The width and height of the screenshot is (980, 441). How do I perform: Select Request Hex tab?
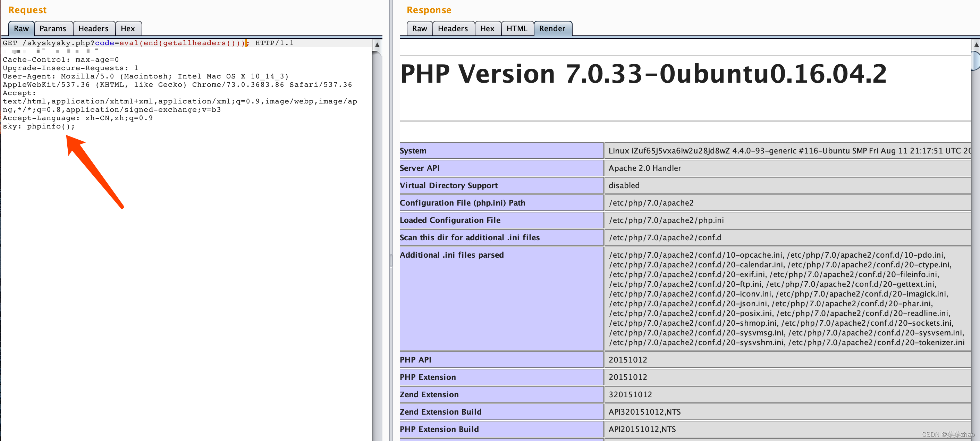pos(127,29)
